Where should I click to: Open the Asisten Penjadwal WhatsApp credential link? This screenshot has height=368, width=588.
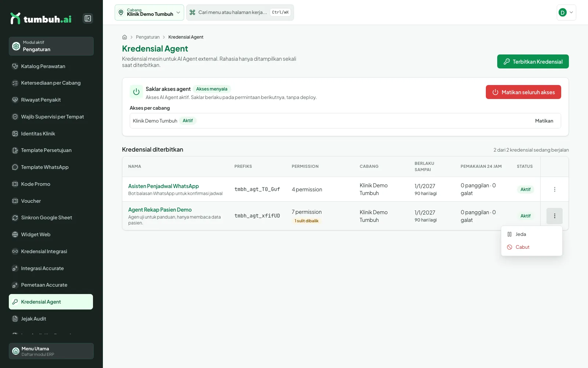164,186
